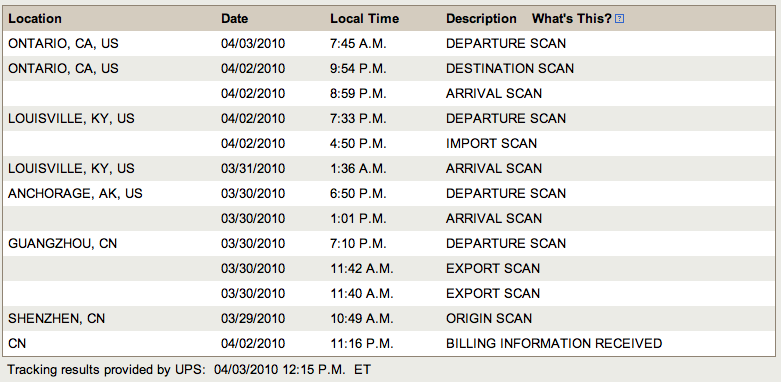Click the 03/31/2010 date cell
The image size is (781, 382).
[253, 168]
